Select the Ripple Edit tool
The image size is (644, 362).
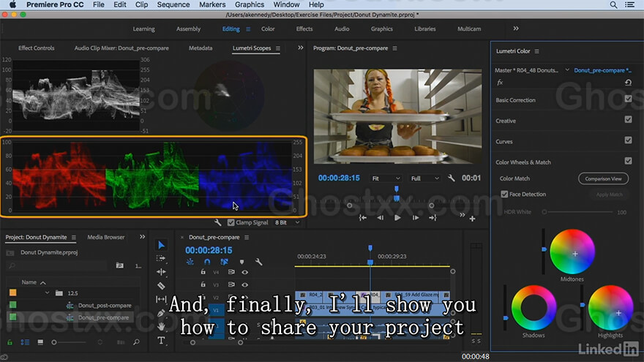pos(161,272)
